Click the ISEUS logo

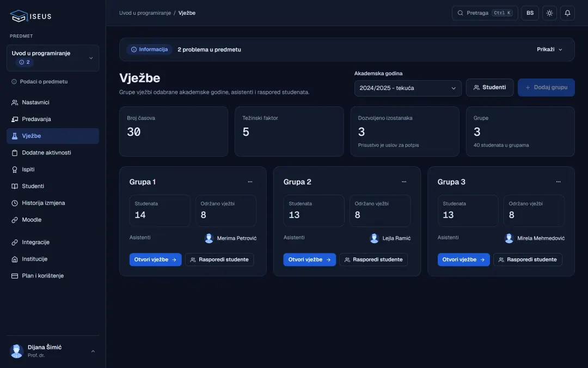tap(30, 16)
